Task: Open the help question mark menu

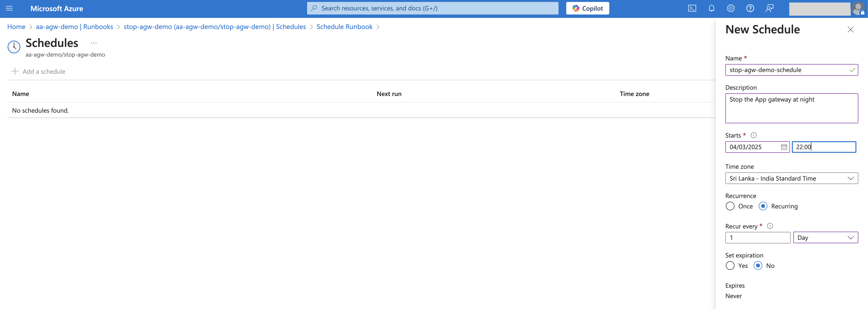Action: 750,8
